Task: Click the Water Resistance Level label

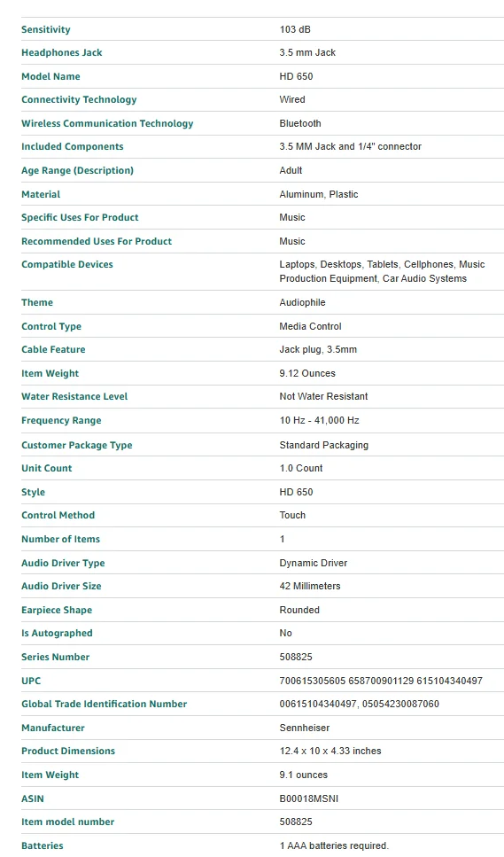Action: 74,397
